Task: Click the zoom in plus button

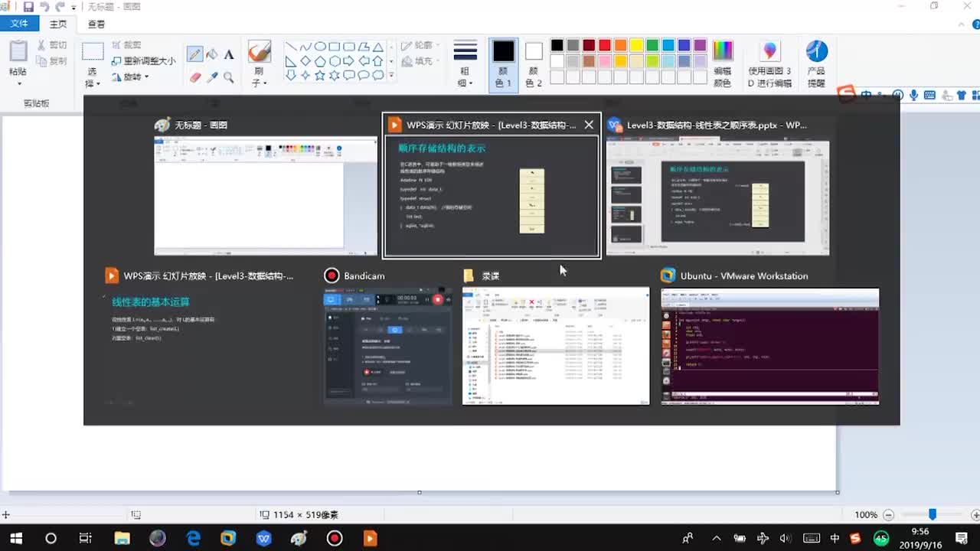Action: click(x=975, y=515)
